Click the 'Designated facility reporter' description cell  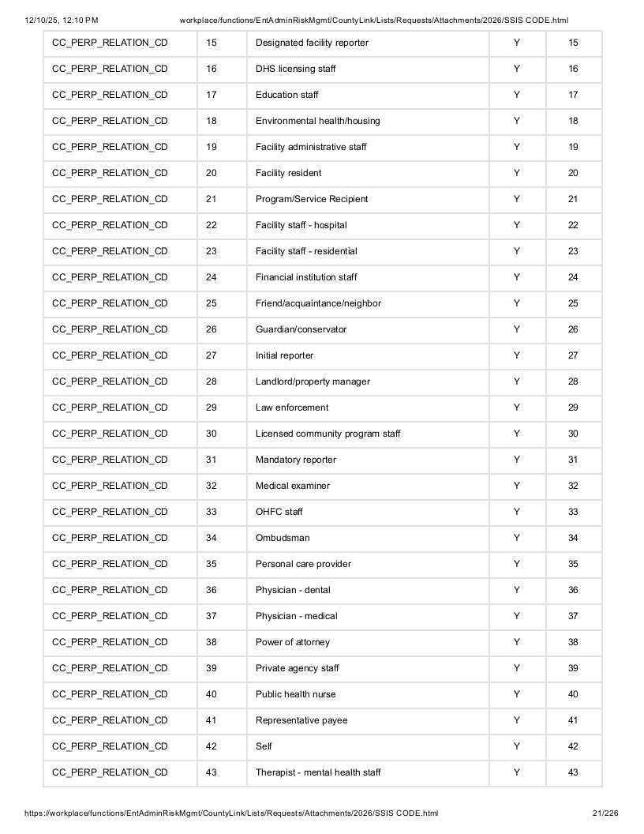click(368, 43)
